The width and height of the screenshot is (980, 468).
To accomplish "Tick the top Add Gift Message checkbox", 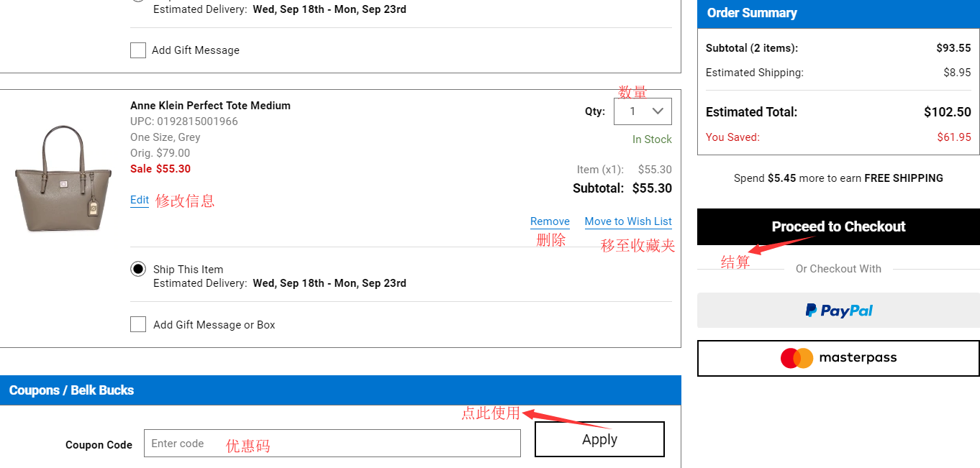I will (138, 50).
